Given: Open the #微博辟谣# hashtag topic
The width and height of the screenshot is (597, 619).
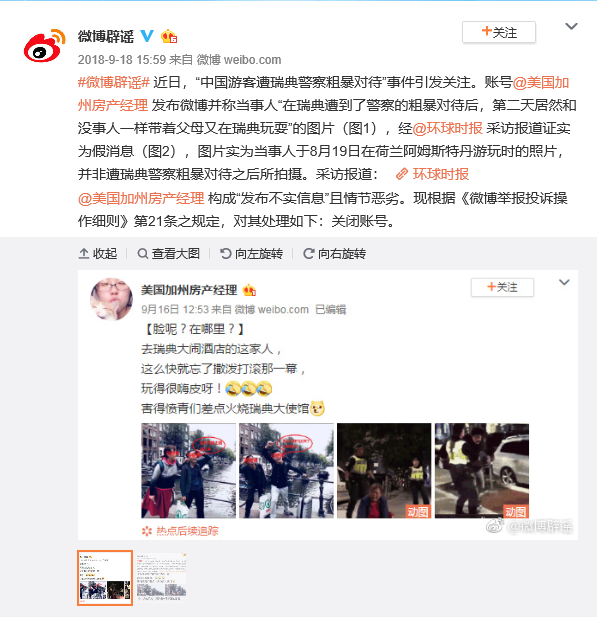Looking at the screenshot, I should pos(114,83).
